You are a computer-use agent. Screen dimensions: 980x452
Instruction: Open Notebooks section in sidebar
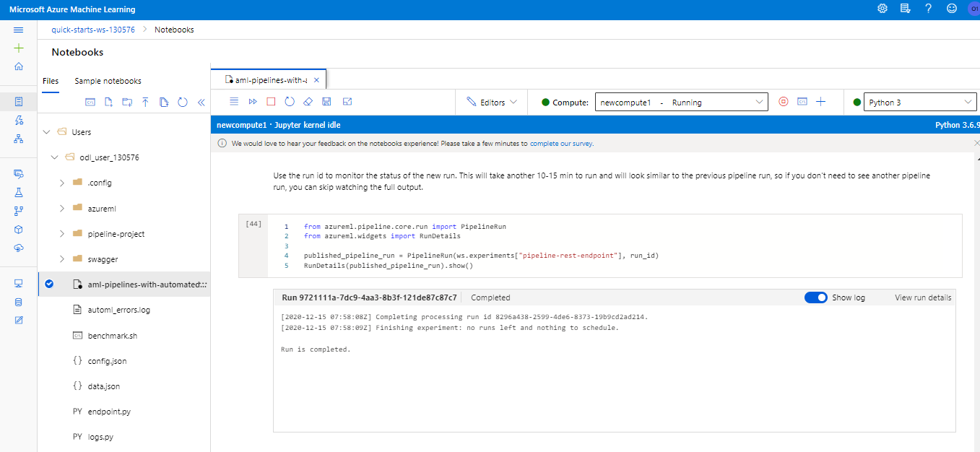click(x=19, y=101)
